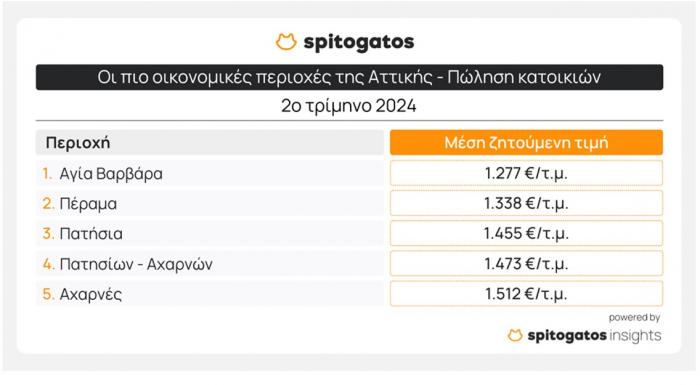Click the spitogatos cat logo icon at top

[286, 42]
